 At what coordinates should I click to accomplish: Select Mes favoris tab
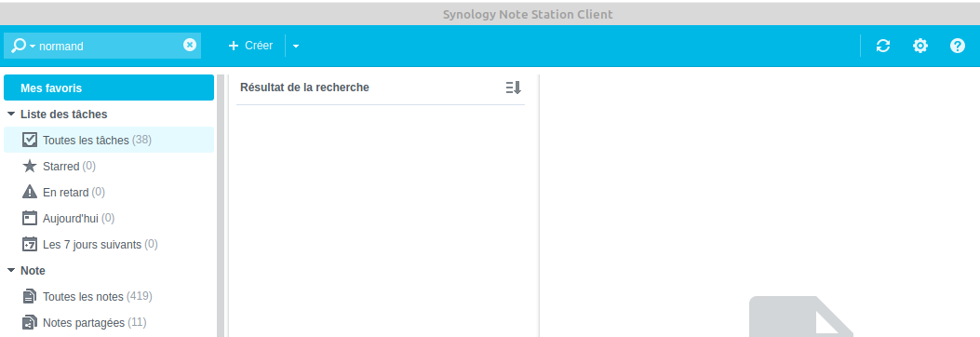tap(109, 88)
